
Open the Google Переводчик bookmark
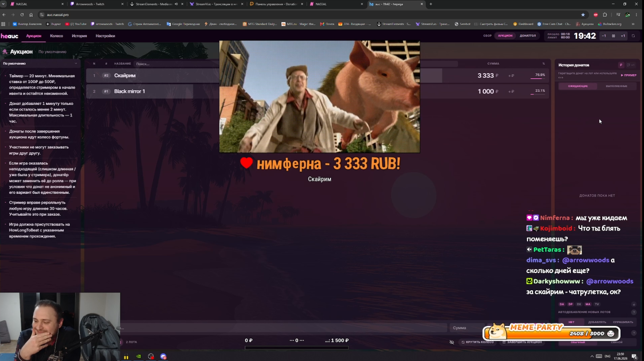[183, 24]
